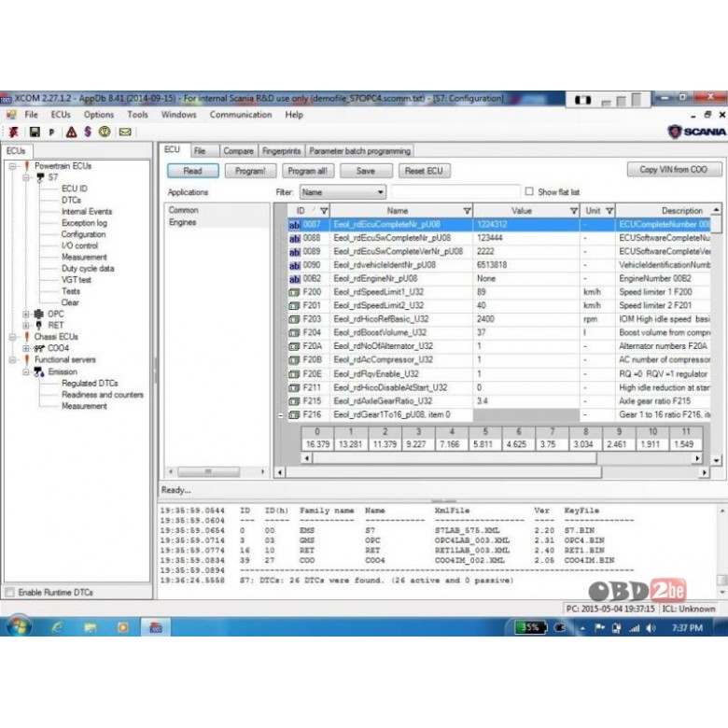Open the Value column filter funnel
This screenshot has width=728, height=728.
574,211
